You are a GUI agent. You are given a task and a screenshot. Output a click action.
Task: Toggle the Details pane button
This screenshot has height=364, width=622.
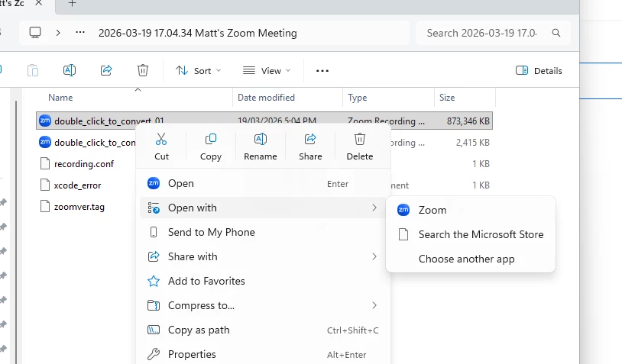point(539,71)
